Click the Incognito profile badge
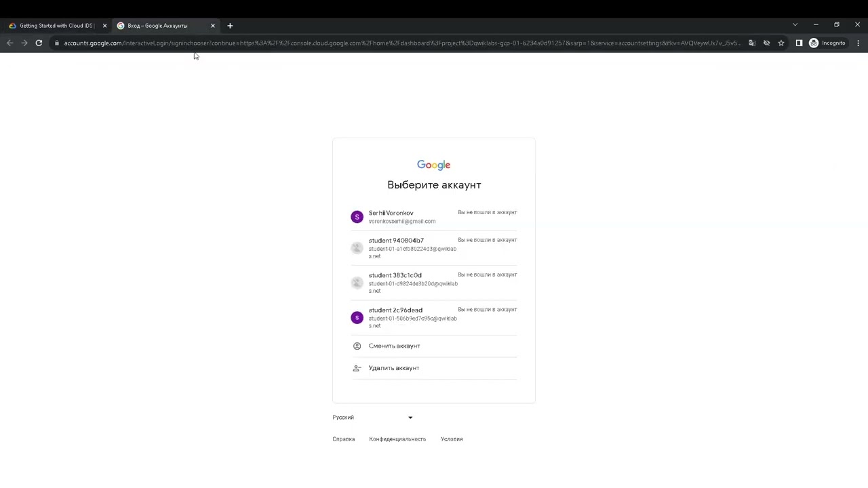This screenshot has width=868, height=488. (827, 43)
